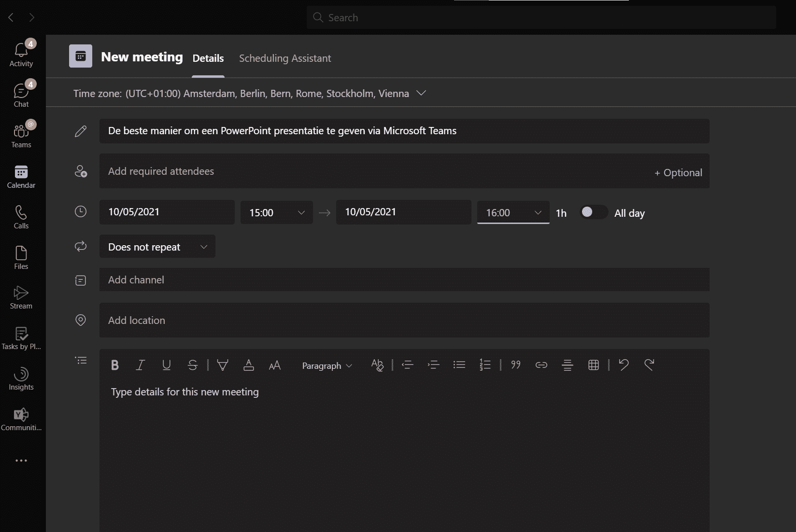
Task: Apply underline formatting
Action: 167,365
